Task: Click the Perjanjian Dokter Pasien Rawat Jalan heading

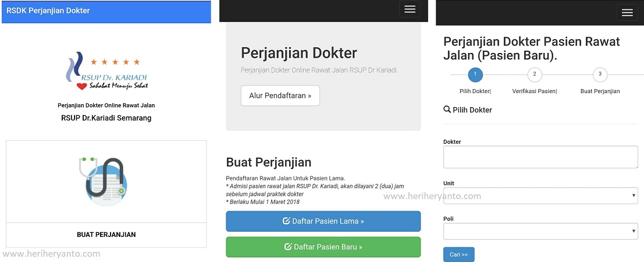Action: (x=532, y=48)
